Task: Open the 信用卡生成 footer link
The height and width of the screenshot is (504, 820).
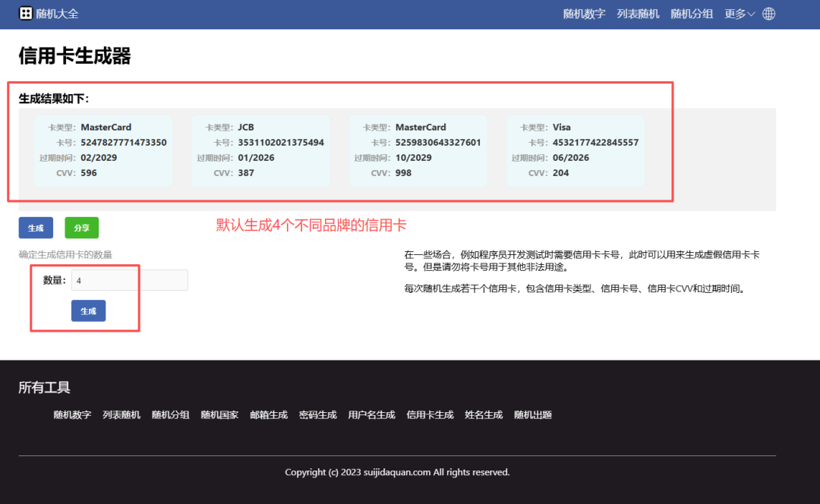Action: 430,415
